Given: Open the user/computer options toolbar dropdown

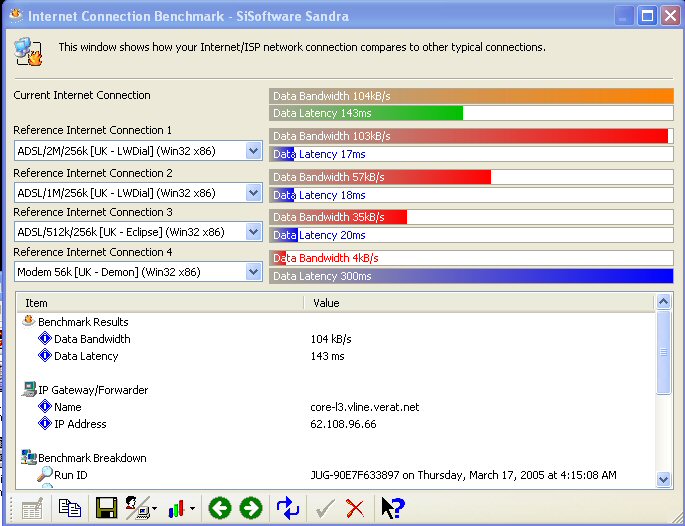Looking at the screenshot, I should (142, 509).
